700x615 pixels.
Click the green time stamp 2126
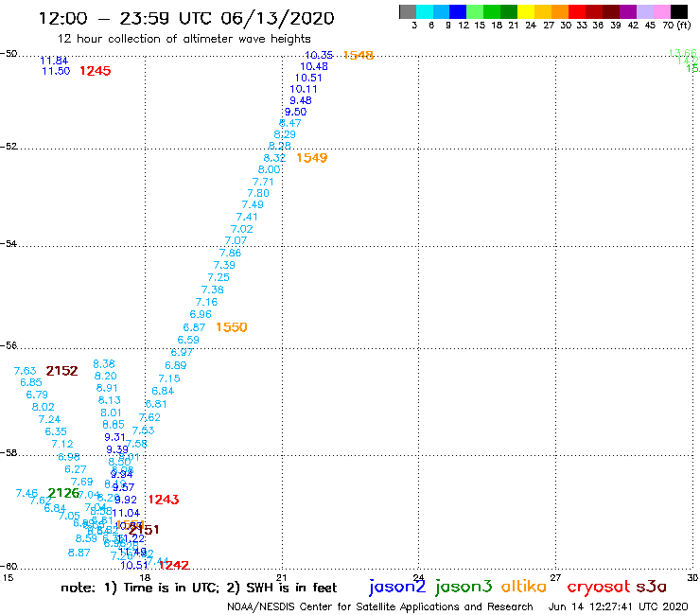(63, 493)
